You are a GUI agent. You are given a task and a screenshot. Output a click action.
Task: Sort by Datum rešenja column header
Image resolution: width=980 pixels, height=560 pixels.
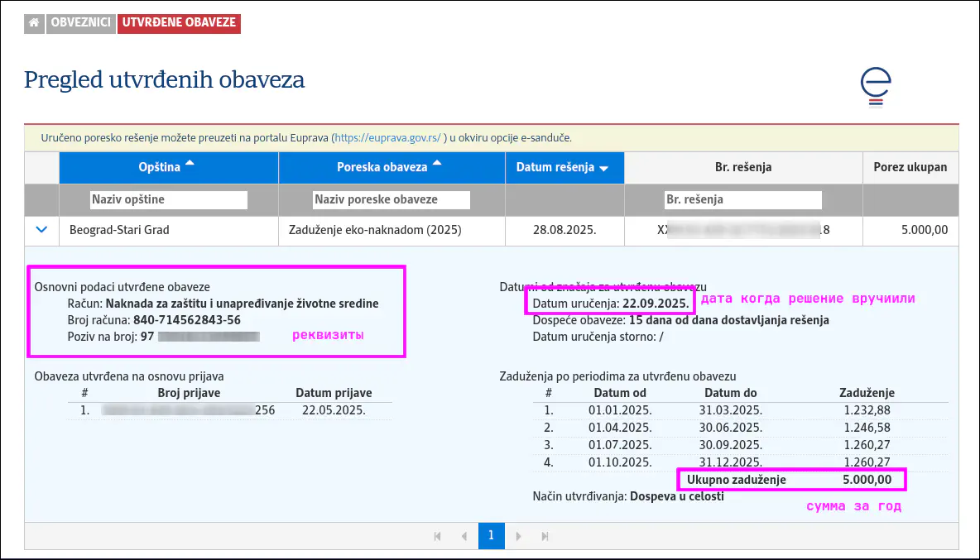coord(563,167)
